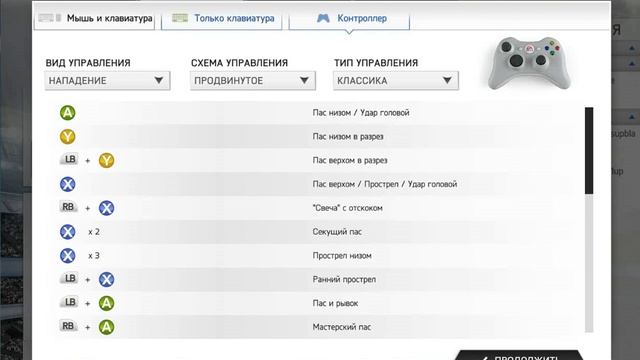Select the Секущий пас text
Image resolution: width=640 pixels, height=360 pixels.
pyautogui.click(x=337, y=232)
